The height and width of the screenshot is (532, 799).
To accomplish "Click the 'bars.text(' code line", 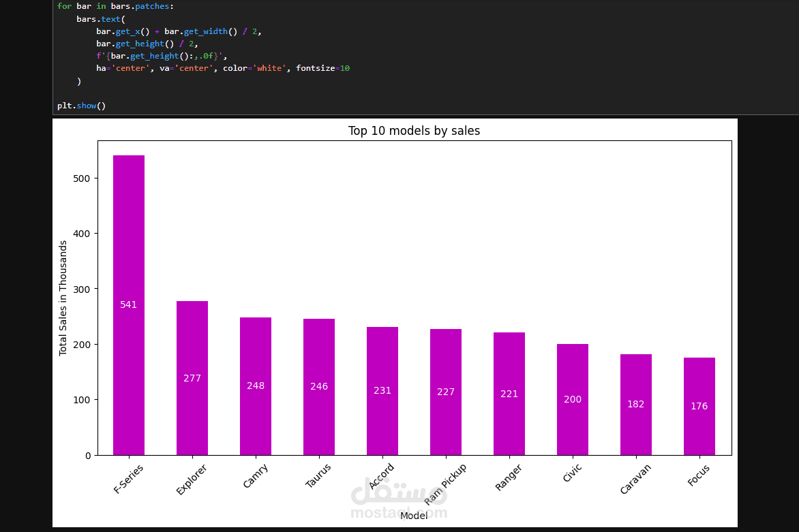I will [x=101, y=19].
